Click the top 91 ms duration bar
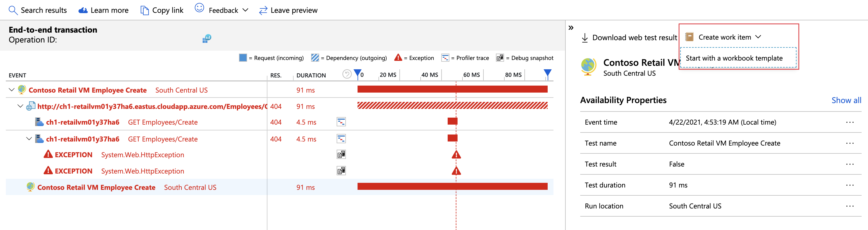Viewport: 868px width, 230px height. tap(453, 89)
